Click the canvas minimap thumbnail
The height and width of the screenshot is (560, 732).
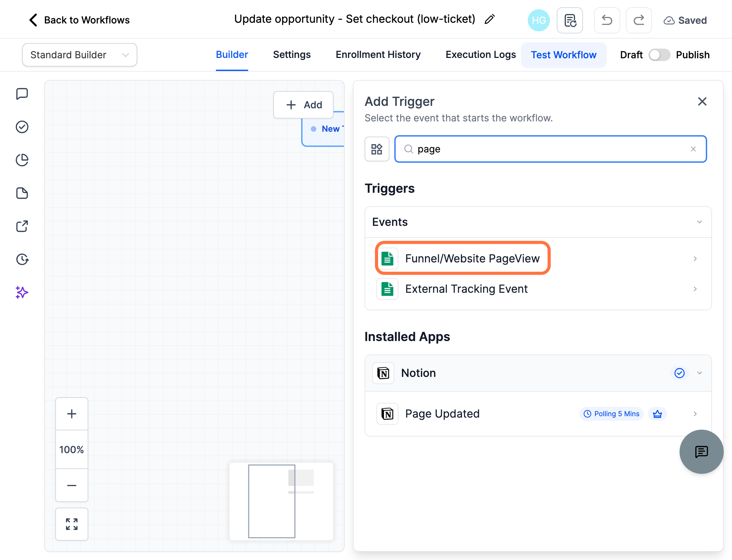point(281,501)
